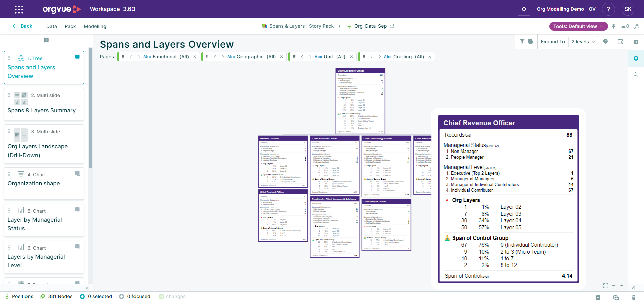Open the Pack menu
The height and width of the screenshot is (303, 644).
point(70,26)
